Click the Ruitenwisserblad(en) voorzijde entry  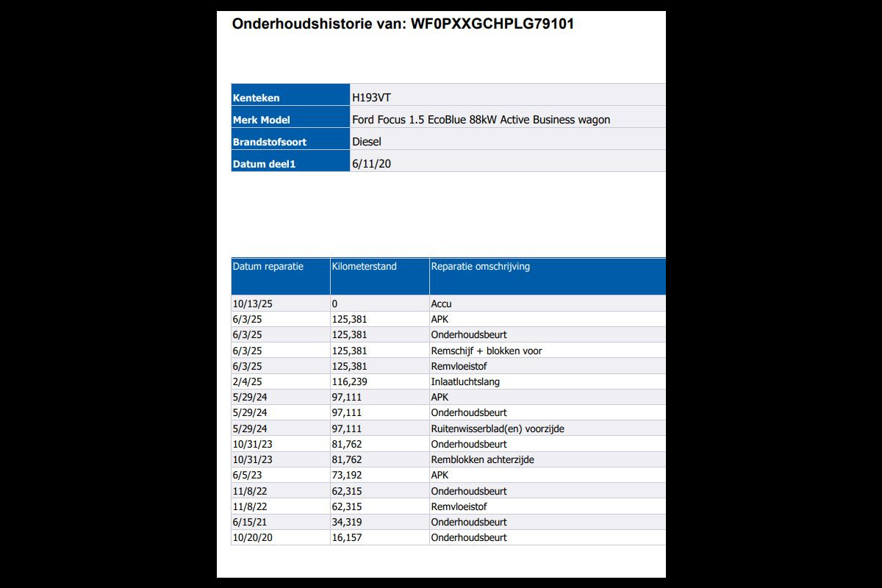[x=498, y=429]
